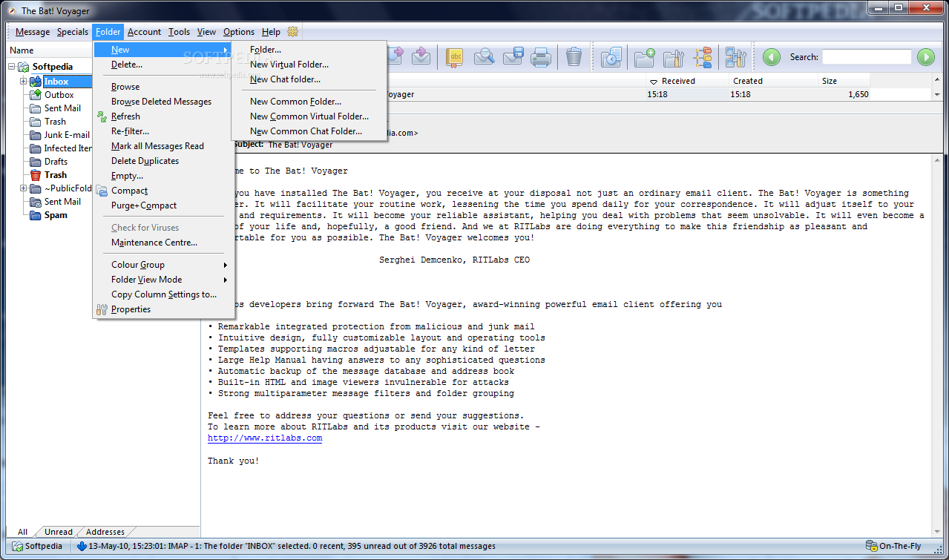Click the abc spell-check book icon
This screenshot has height=560, width=949.
point(455,56)
